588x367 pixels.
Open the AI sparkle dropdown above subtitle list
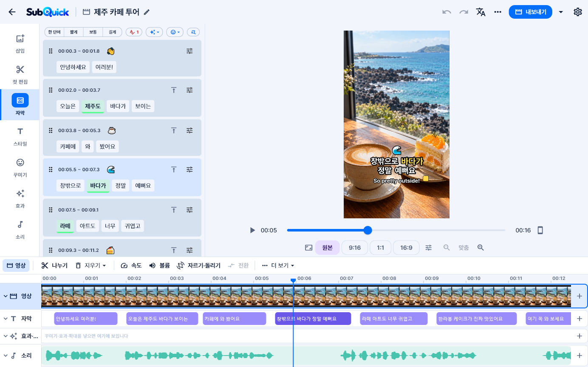tap(154, 32)
